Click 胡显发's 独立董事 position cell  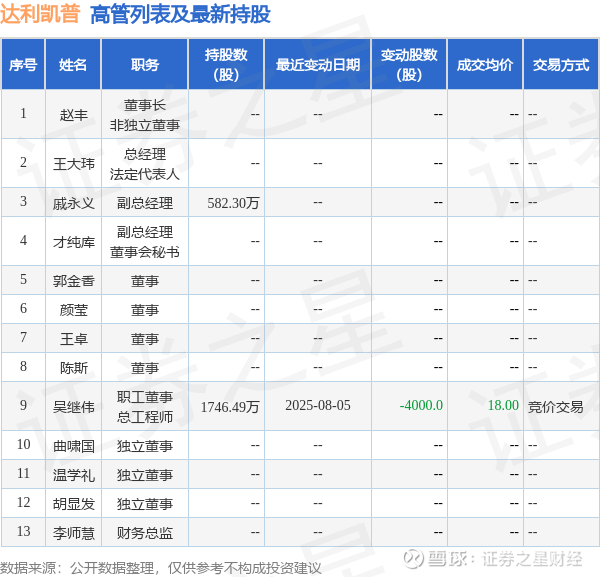[x=145, y=504]
